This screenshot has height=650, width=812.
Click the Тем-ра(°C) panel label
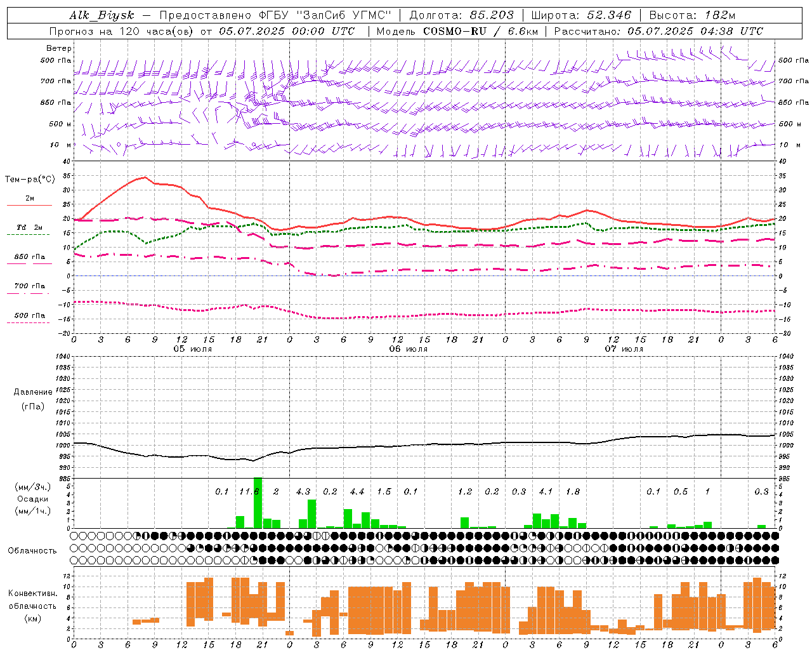30,180
